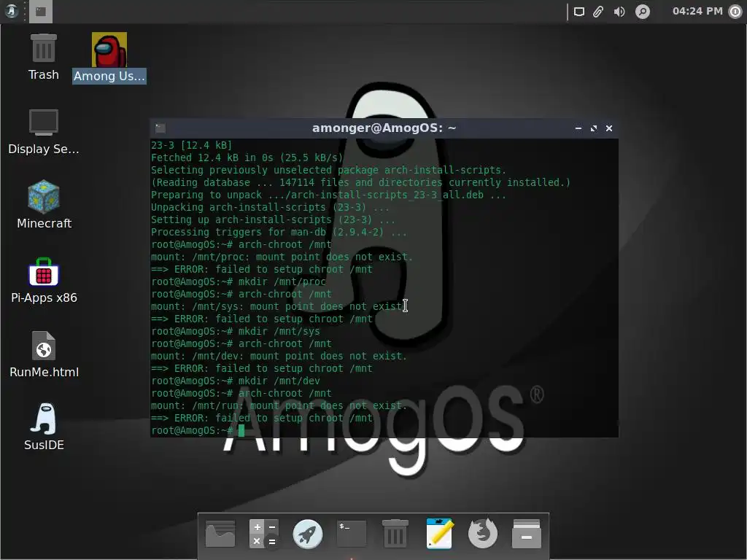
Task: Open the display icon in system tray
Action: [x=578, y=12]
